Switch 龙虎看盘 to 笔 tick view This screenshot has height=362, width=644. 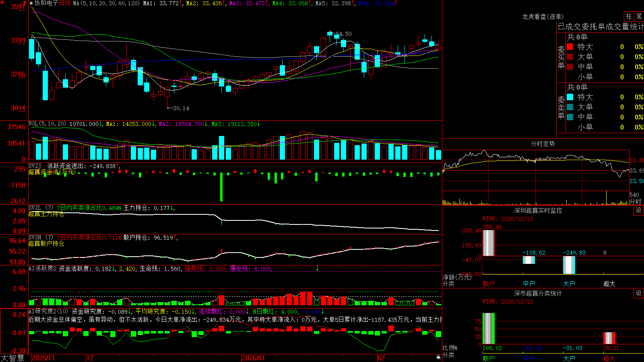pos(639,16)
